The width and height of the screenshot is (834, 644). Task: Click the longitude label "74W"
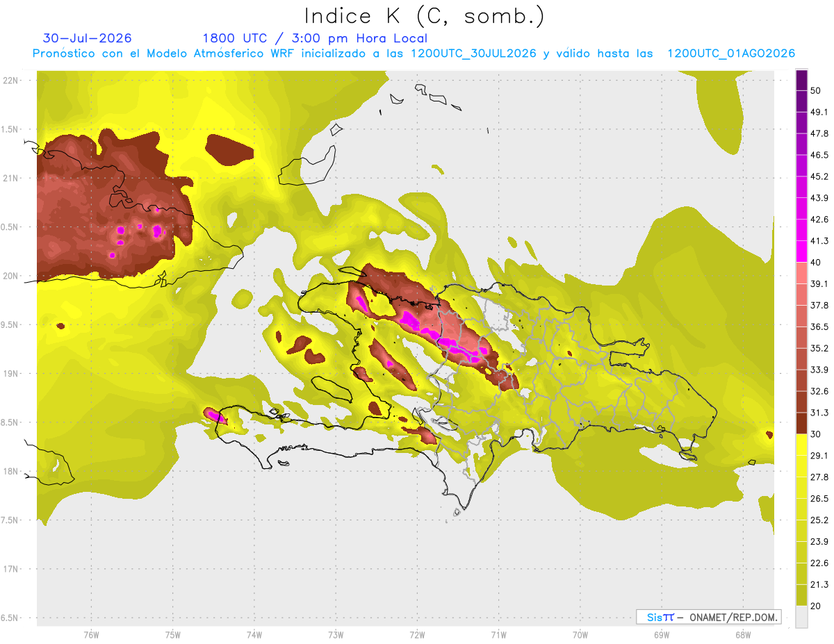254,635
